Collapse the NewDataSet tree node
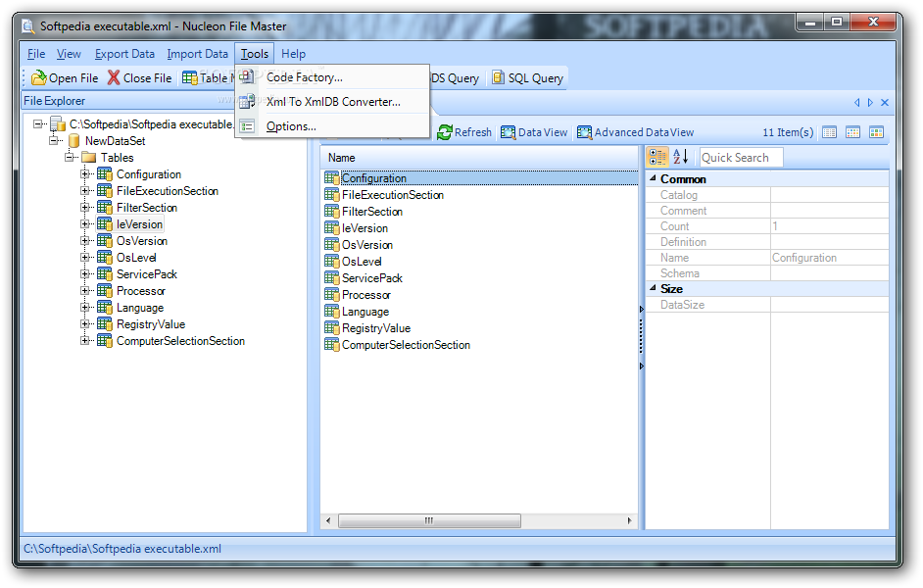 pos(54,141)
